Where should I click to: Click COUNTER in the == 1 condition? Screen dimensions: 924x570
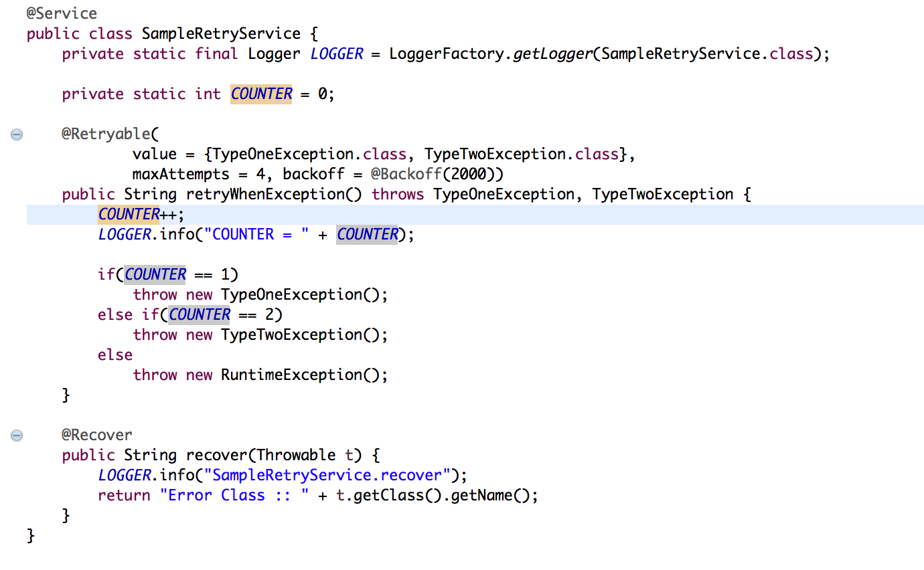[x=155, y=274]
